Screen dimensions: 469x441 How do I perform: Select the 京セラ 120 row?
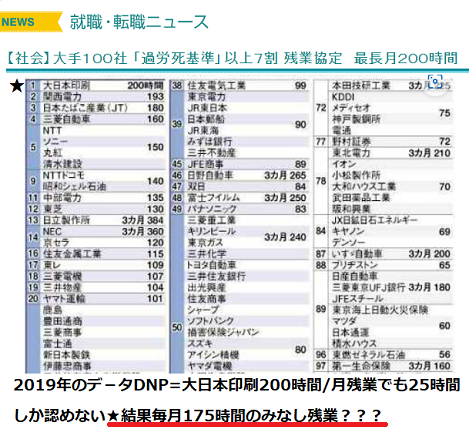pyautogui.click(x=103, y=243)
